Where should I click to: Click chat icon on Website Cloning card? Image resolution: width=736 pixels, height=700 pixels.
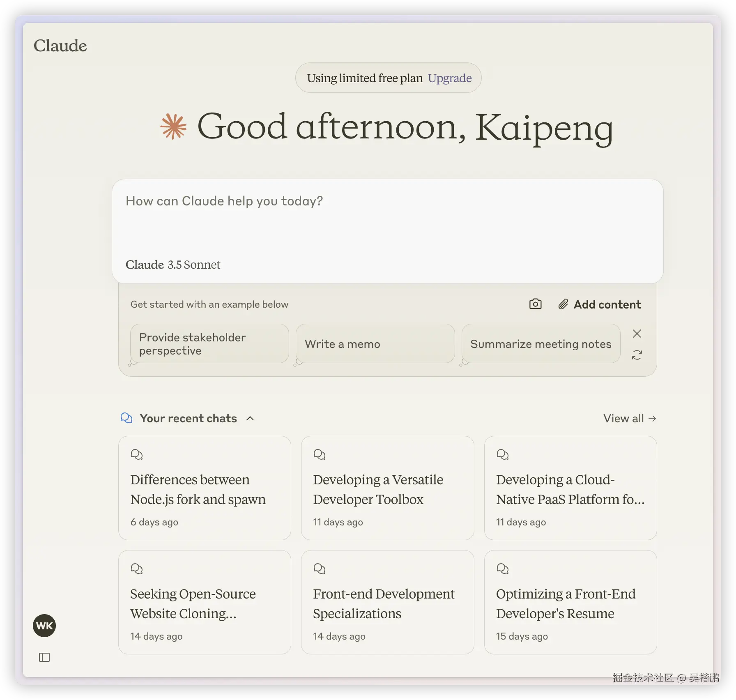point(137,569)
